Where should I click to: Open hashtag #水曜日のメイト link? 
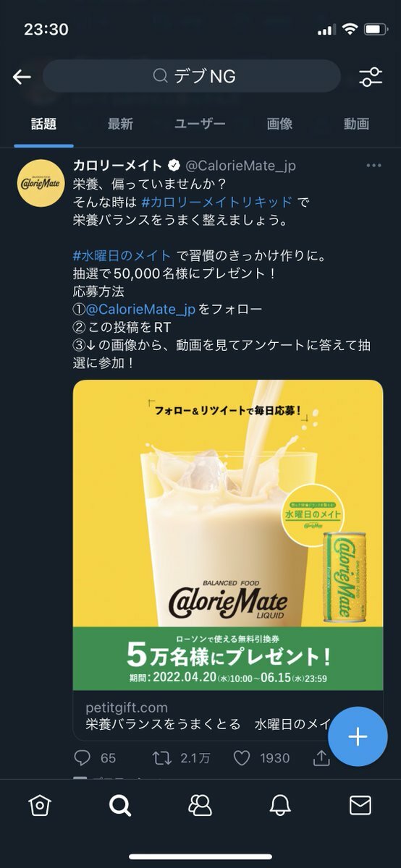click(x=122, y=255)
